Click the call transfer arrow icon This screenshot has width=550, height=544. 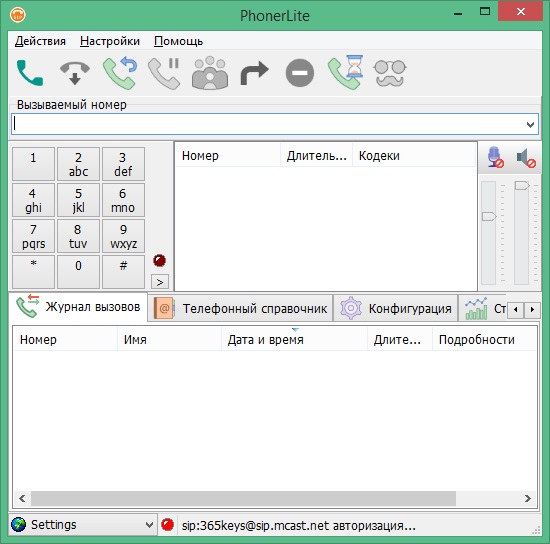(x=254, y=73)
